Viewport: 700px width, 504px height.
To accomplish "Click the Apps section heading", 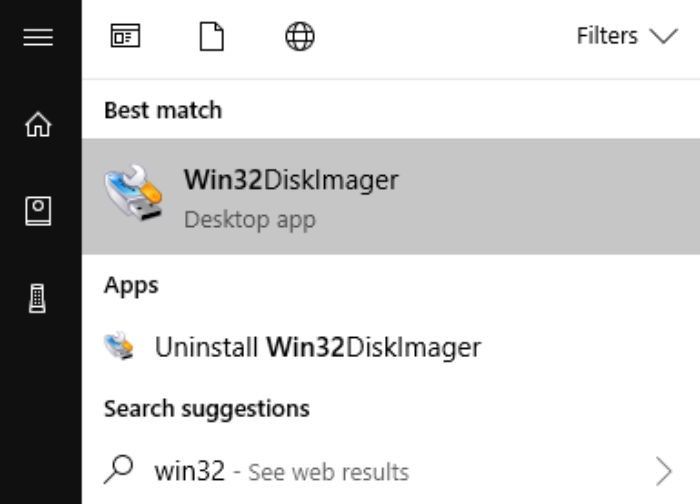I will [x=131, y=285].
